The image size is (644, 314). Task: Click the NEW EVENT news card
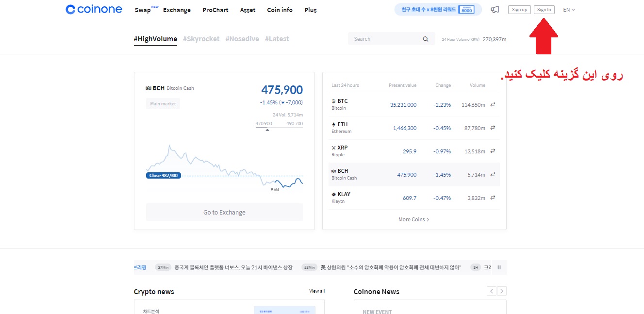(x=430, y=307)
